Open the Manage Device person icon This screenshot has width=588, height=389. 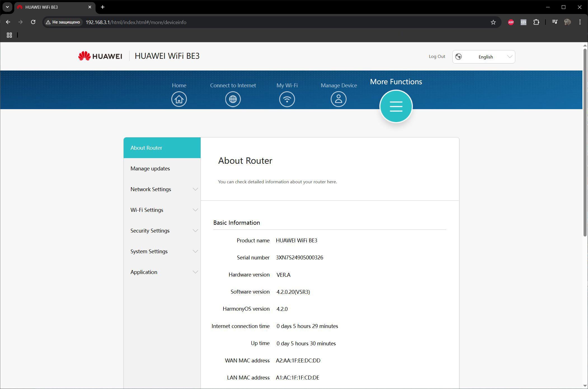pyautogui.click(x=338, y=99)
